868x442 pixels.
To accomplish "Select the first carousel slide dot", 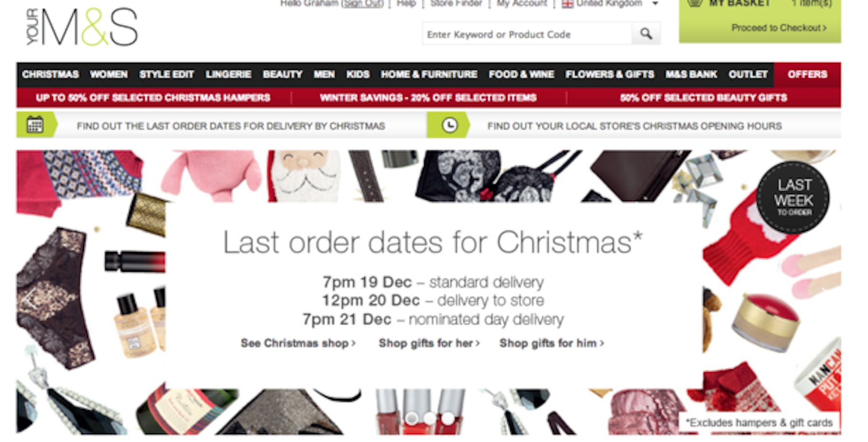I will pyautogui.click(x=411, y=418).
